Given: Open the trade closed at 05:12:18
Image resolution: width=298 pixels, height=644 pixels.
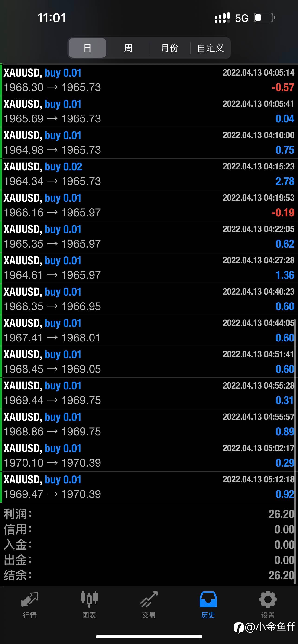Looking at the screenshot, I should (149, 487).
